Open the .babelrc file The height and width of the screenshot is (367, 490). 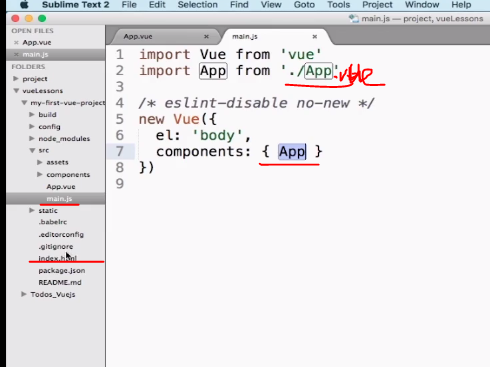[53, 222]
